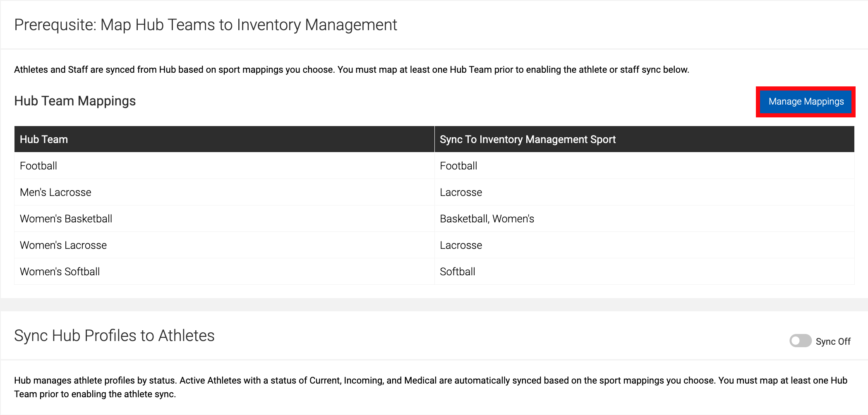Select the Football sport mapping cell
This screenshot has width=868, height=415.
458,166
